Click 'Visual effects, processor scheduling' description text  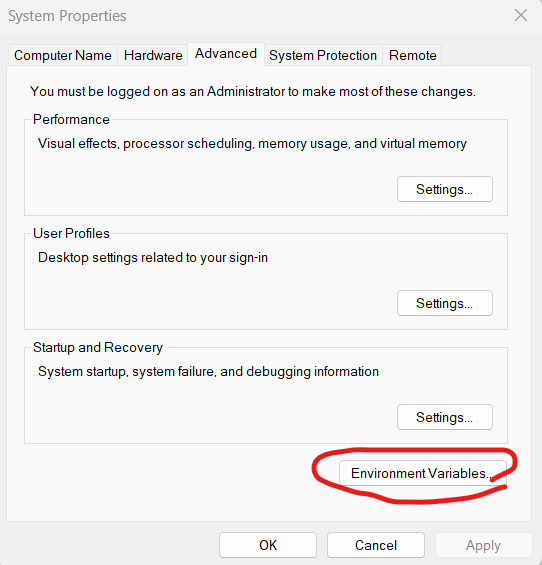252,143
